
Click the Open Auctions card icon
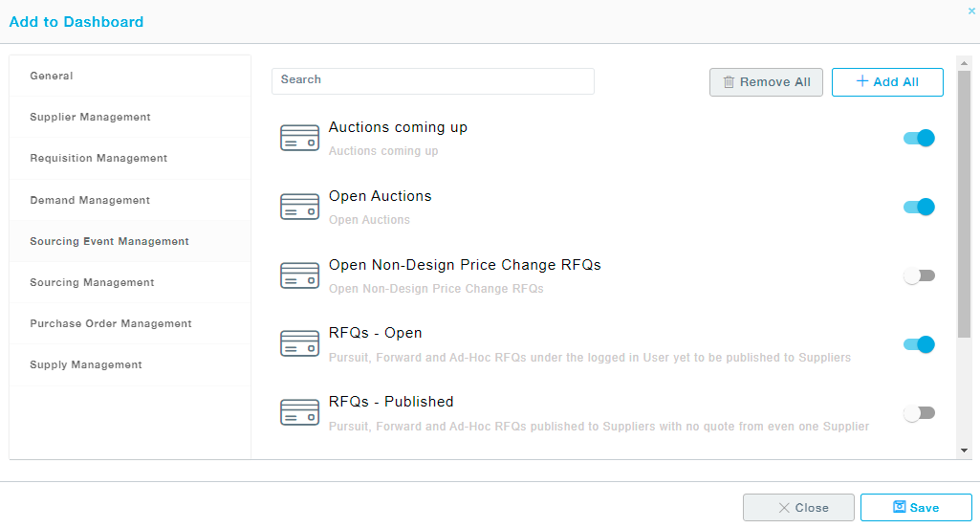tap(299, 207)
